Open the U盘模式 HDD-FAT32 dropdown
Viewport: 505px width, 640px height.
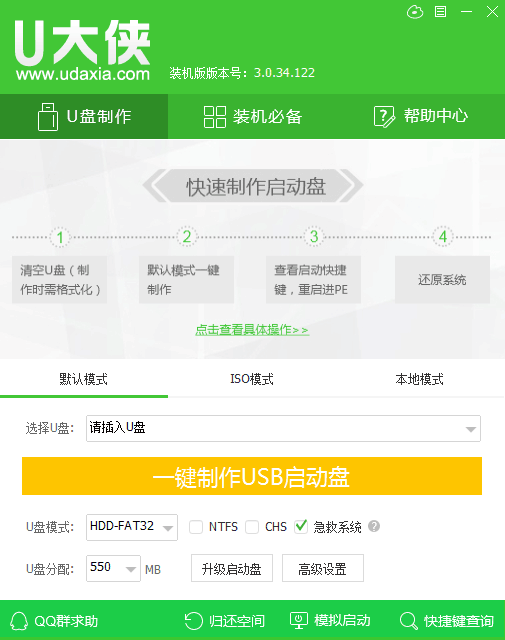pos(132,527)
